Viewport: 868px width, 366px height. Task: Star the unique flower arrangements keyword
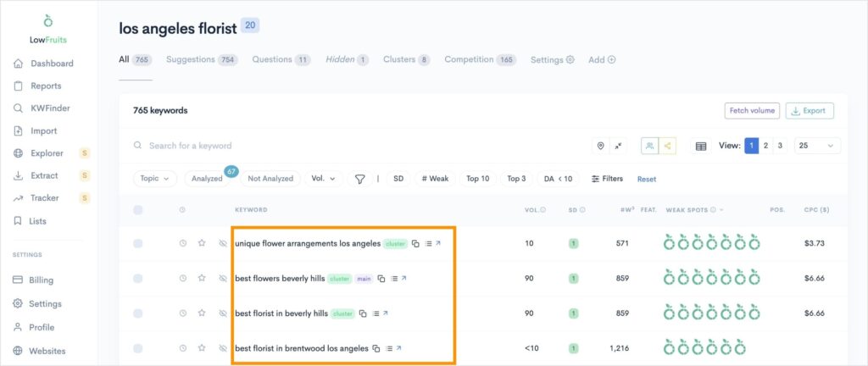202,242
